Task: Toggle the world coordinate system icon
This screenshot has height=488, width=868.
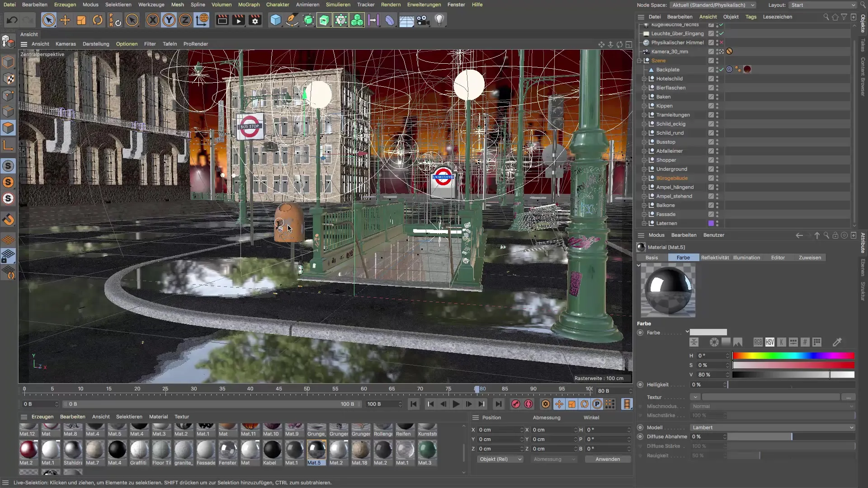Action: pos(202,20)
